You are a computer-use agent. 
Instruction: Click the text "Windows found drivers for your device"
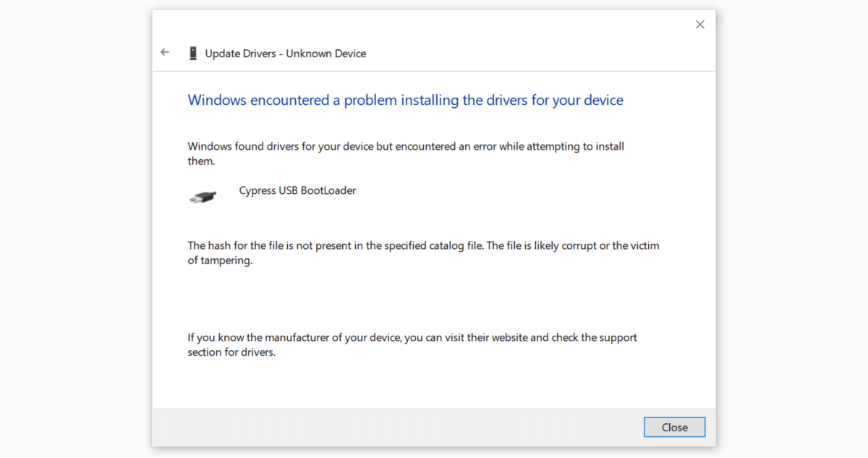(x=281, y=146)
